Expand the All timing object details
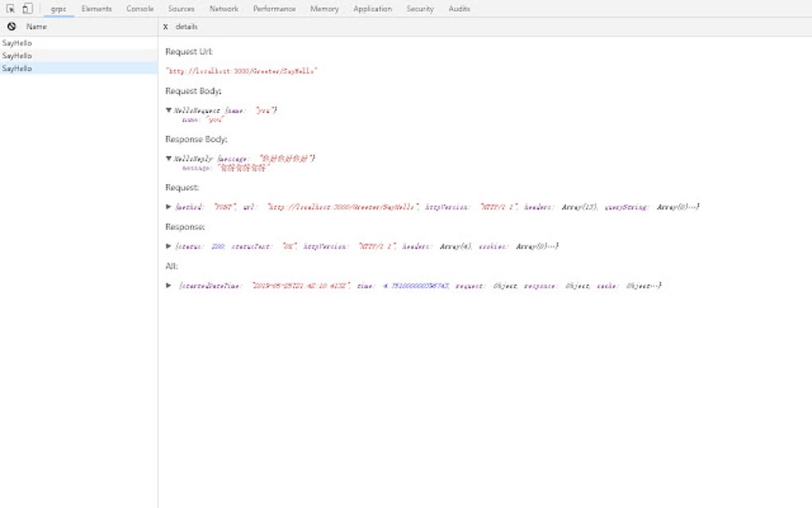The height and width of the screenshot is (508, 812). [x=169, y=284]
